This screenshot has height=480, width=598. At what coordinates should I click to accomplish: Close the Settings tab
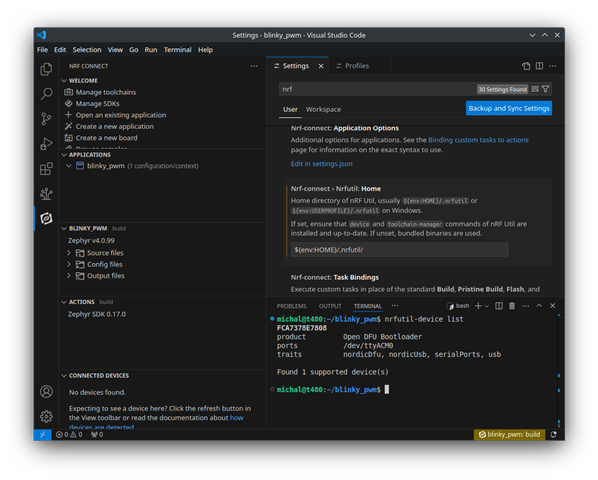(321, 66)
